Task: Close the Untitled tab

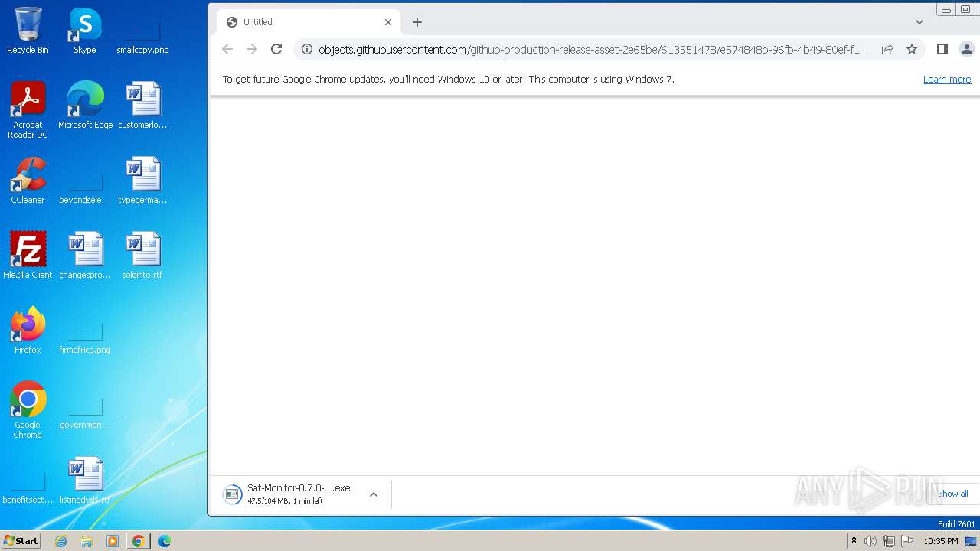Action: coord(388,22)
